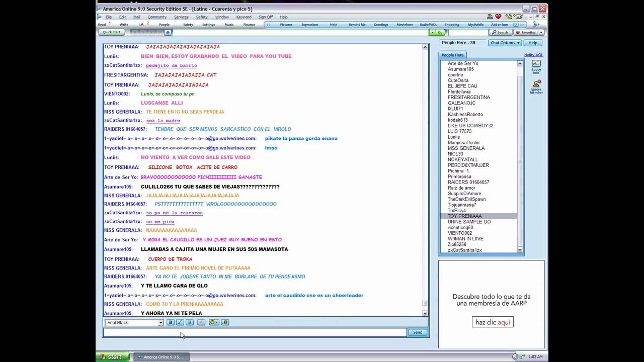Viewport: 644px width, 362px height.
Task: Click the Notify AOL link
Action: 533,55
